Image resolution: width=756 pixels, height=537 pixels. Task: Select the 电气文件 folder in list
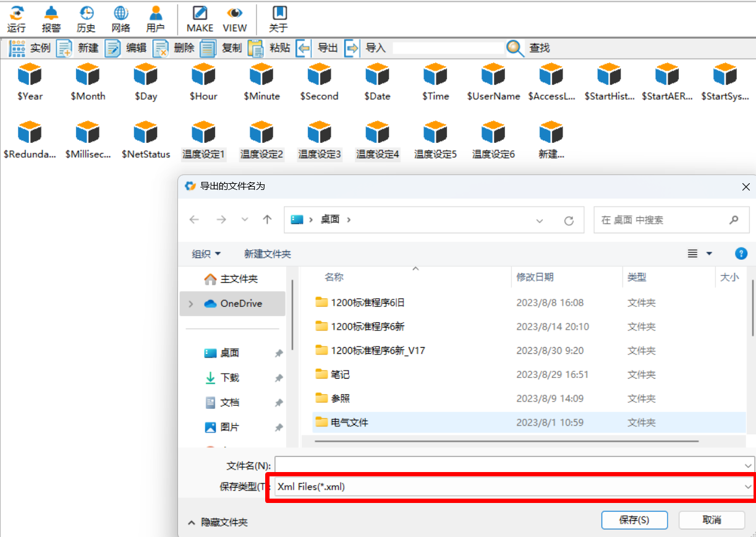tap(350, 423)
